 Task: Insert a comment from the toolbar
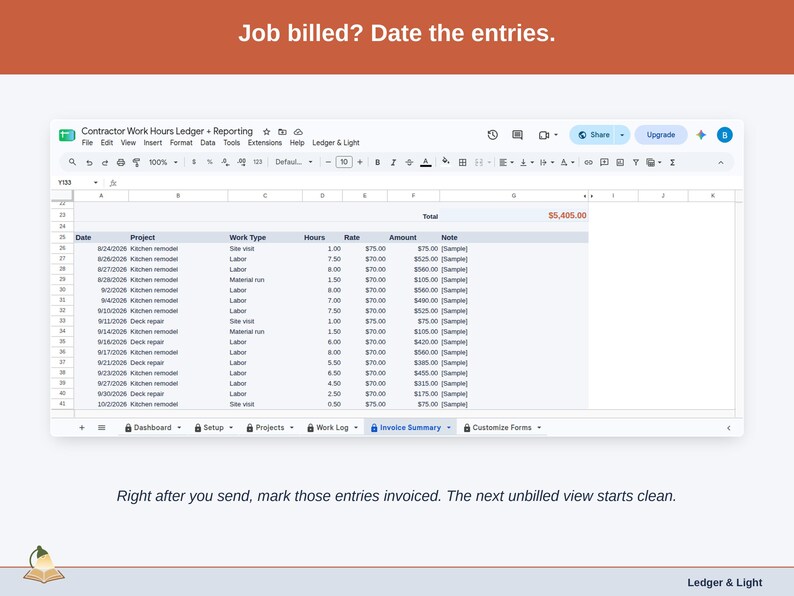[604, 163]
